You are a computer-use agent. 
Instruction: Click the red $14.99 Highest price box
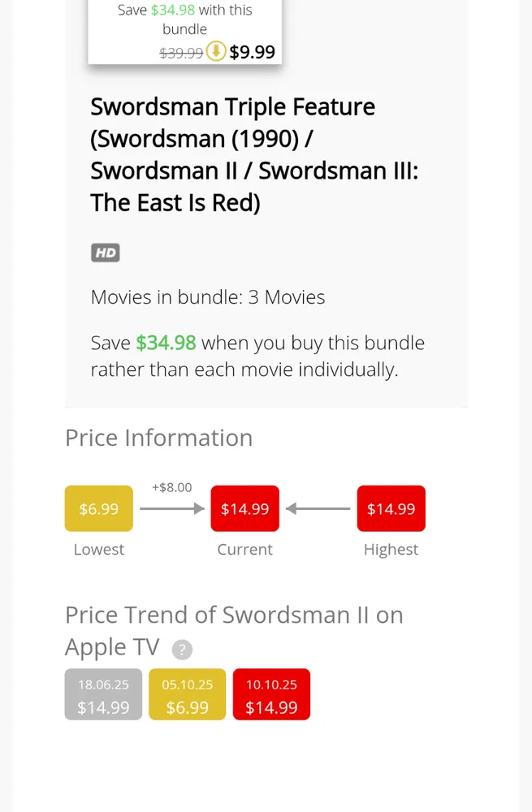click(x=391, y=509)
